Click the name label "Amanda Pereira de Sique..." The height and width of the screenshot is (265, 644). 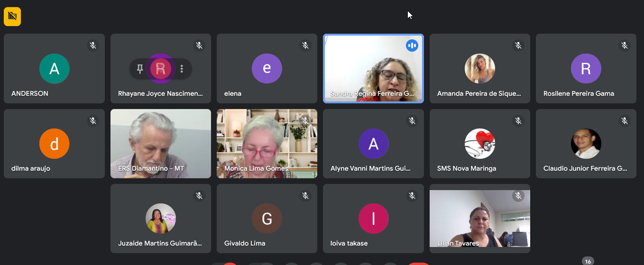pyautogui.click(x=479, y=93)
